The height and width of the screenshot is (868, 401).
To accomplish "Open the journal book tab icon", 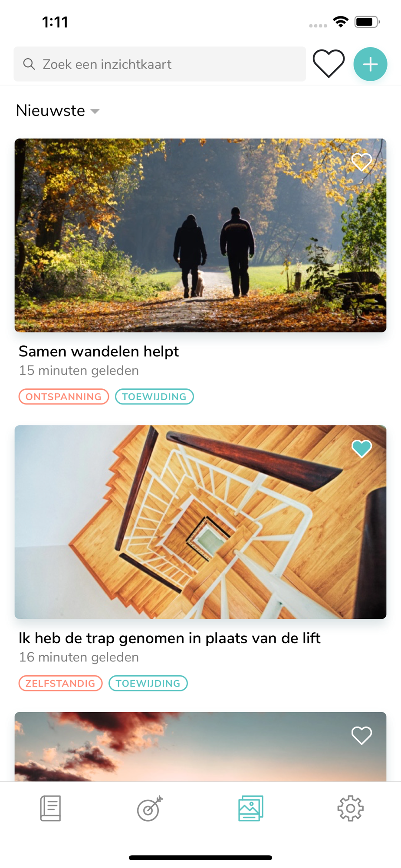I will click(x=50, y=808).
